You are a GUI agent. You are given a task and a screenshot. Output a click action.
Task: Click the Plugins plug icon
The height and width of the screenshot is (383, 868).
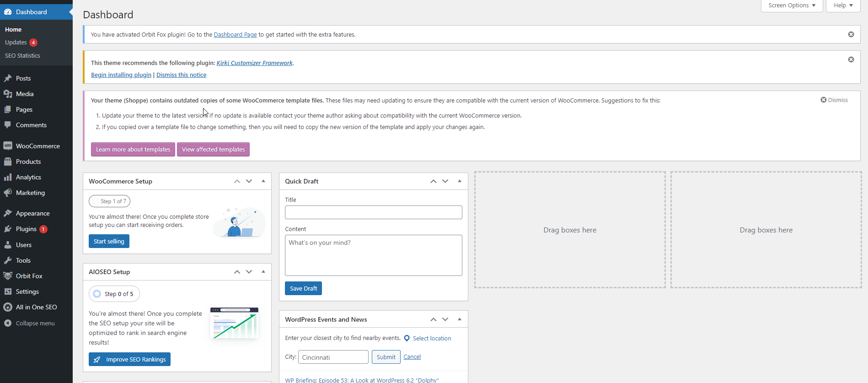click(x=8, y=229)
